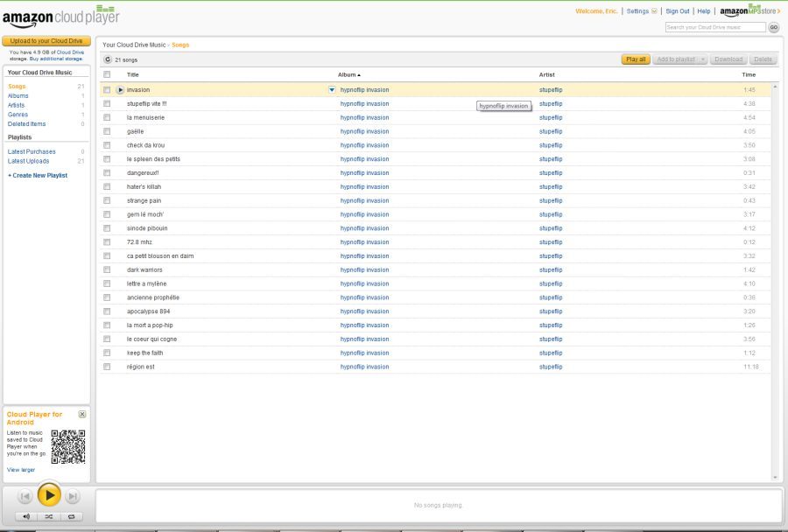Click the volume speaker icon
The height and width of the screenshot is (532, 788).
tap(25, 516)
